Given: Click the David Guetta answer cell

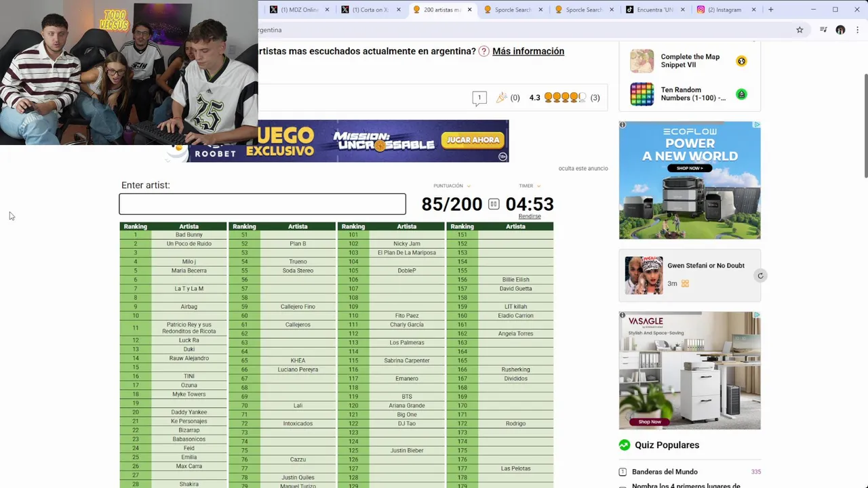Looking at the screenshot, I should pyautogui.click(x=515, y=289).
